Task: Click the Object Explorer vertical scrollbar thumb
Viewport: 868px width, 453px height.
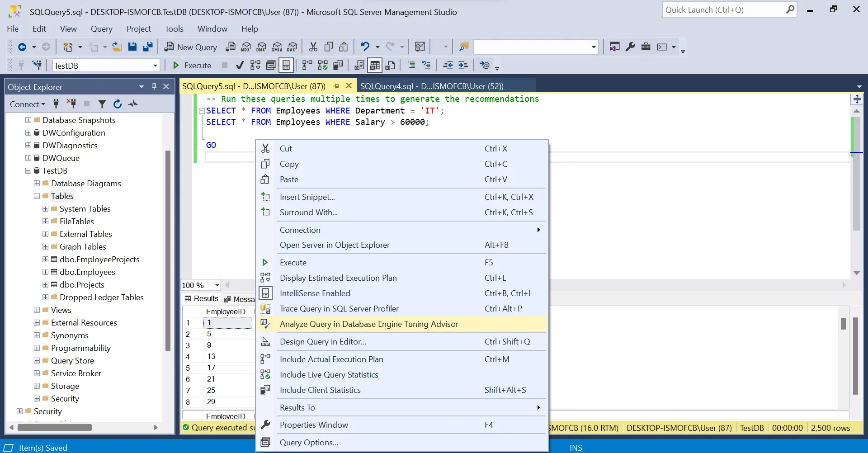Action: tap(168, 251)
